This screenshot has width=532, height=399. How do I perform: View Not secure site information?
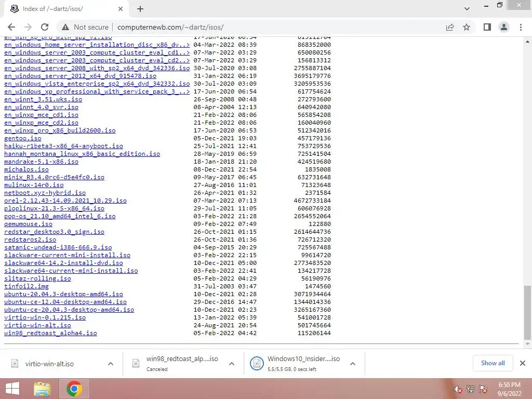pos(85,27)
